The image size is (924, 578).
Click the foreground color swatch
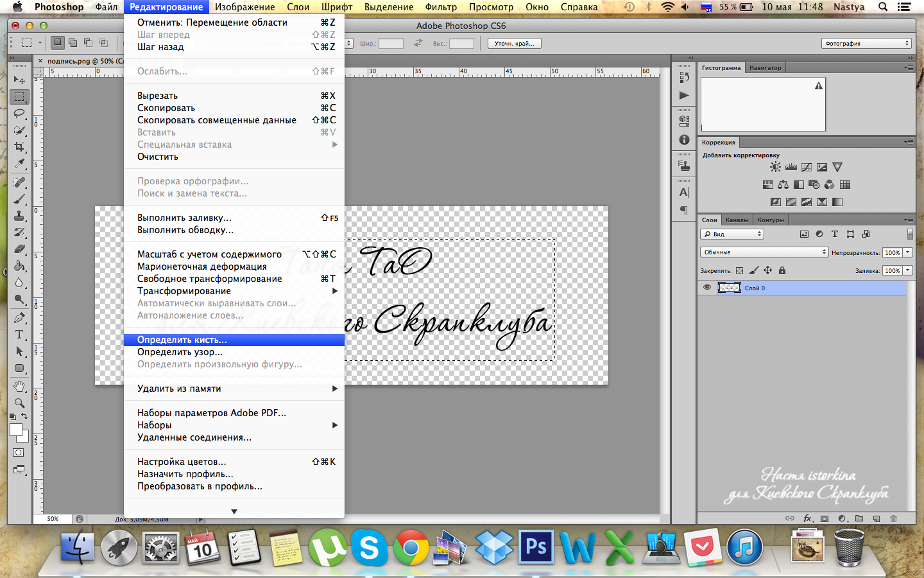(x=16, y=430)
